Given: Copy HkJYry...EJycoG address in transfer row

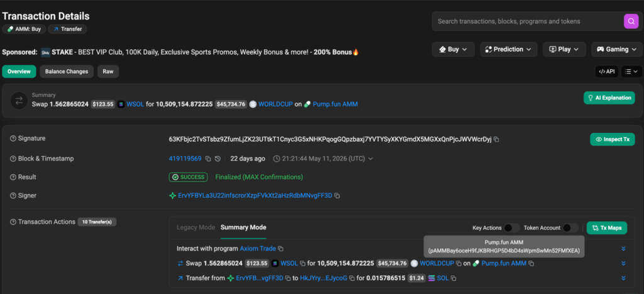Looking at the screenshot, I should (352, 278).
